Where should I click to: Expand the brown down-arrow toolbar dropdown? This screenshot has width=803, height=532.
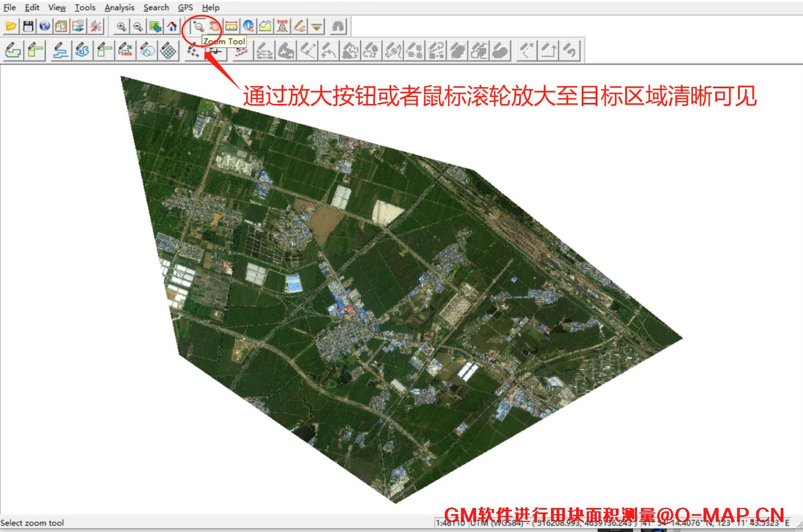317,26
